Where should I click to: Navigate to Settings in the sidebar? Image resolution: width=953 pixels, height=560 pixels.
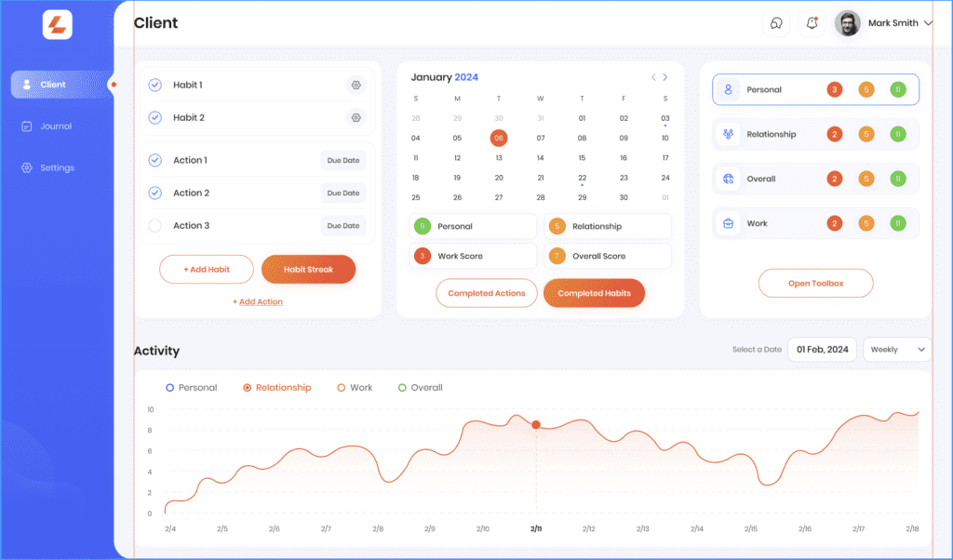pos(56,168)
